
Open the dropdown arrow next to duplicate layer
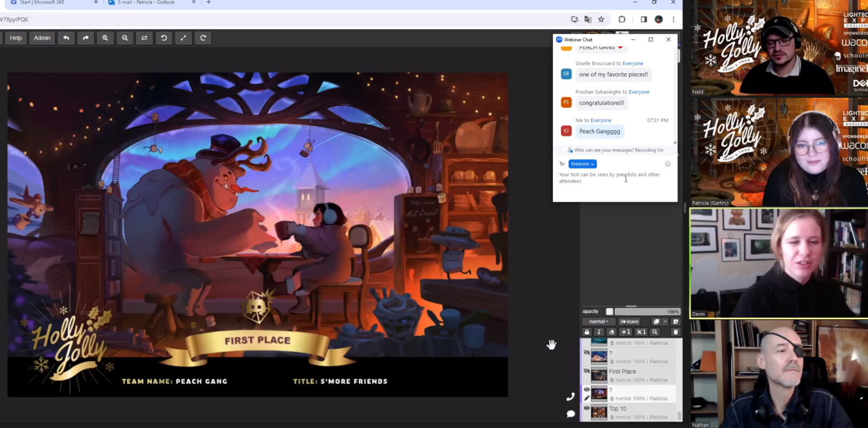(666, 322)
